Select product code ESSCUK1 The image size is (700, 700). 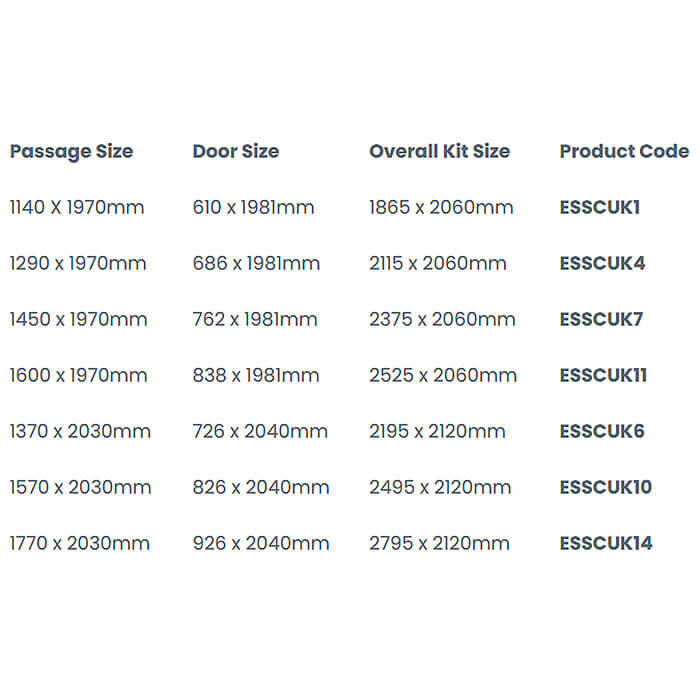pyautogui.click(x=600, y=208)
